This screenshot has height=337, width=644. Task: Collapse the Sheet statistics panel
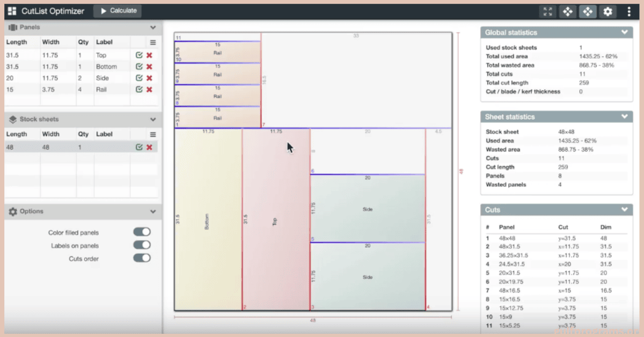click(624, 116)
